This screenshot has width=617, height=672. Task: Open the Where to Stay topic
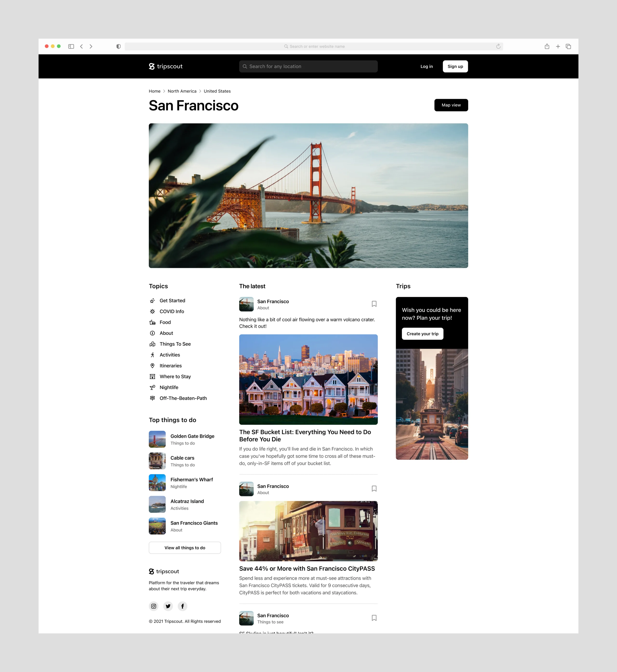tap(175, 376)
